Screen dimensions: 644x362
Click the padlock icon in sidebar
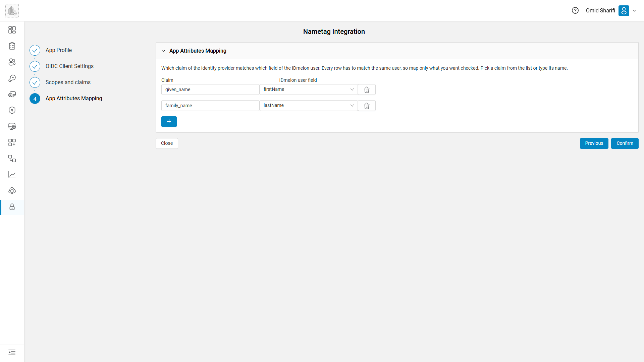[x=12, y=207]
